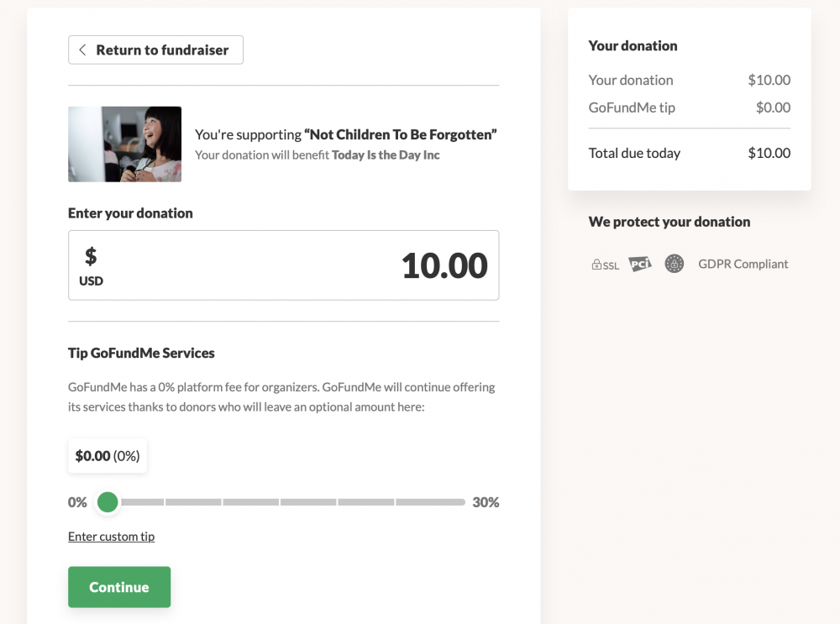Viewport: 840px width, 624px height.
Task: Click the dollar sign currency symbol
Action: [91, 256]
